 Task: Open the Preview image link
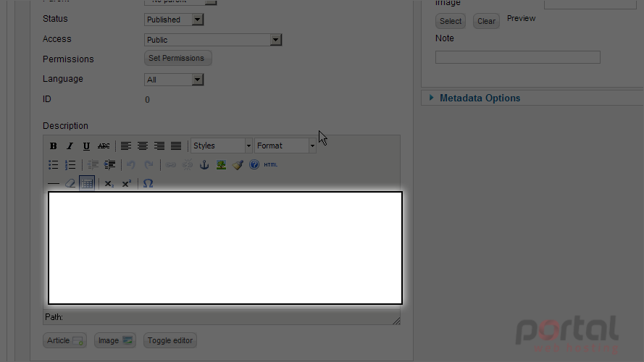pyautogui.click(x=521, y=19)
